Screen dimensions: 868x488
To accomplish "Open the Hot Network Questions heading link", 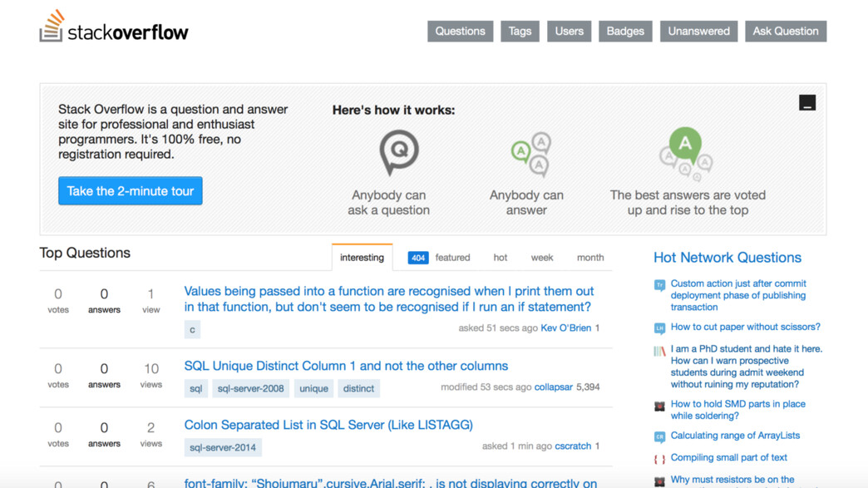I will [727, 257].
